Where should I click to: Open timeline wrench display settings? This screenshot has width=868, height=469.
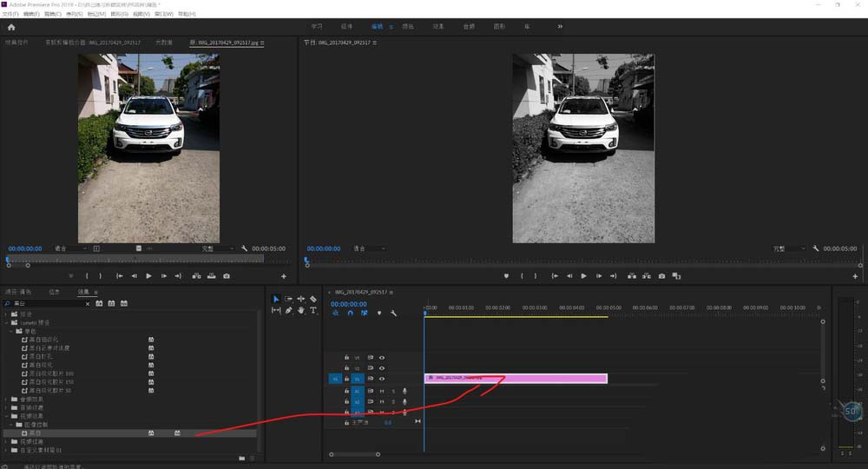tap(393, 313)
